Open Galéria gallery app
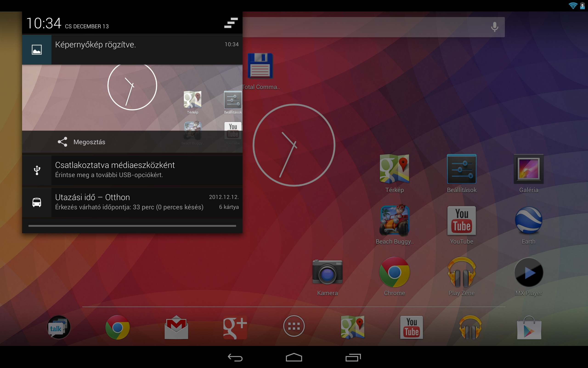The image size is (588, 368). click(529, 173)
